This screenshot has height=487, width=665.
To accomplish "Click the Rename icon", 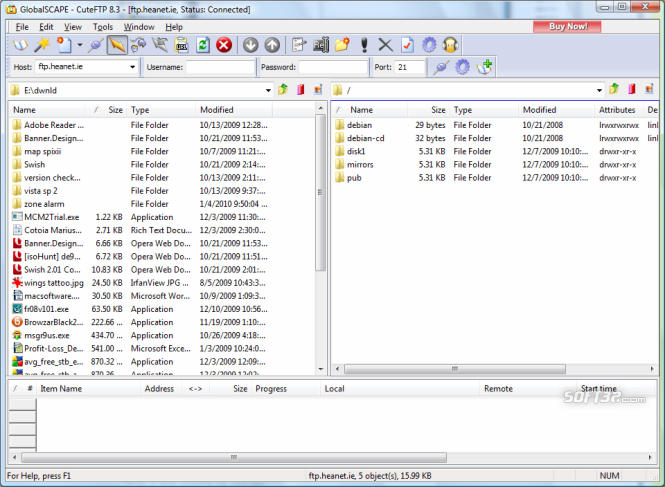I will 321,45.
